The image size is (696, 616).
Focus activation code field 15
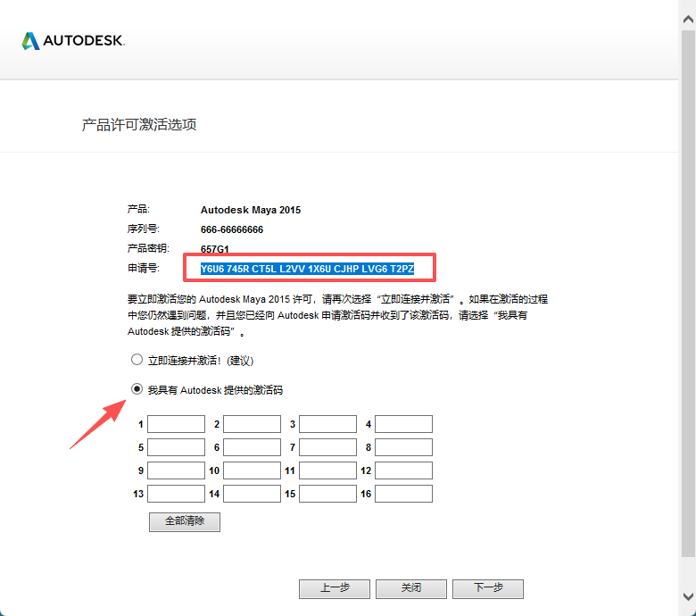coord(328,494)
